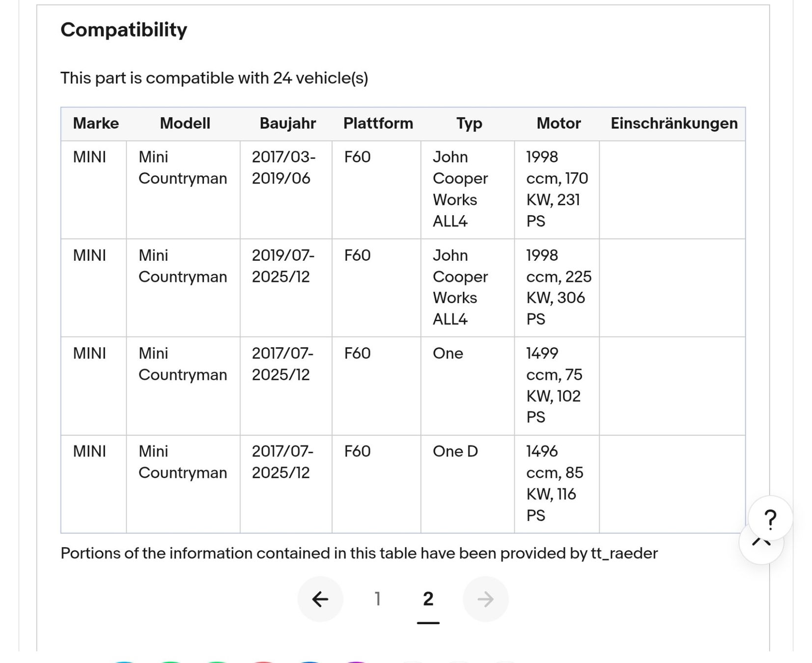Click the Motor column header
This screenshot has width=812, height=663.
(x=559, y=123)
